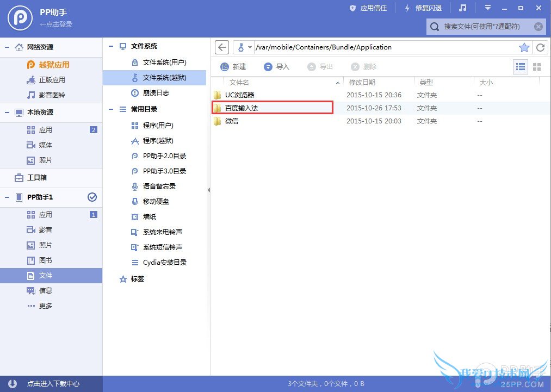Image resolution: width=551 pixels, height=392 pixels.
Task: Click the 标签 star item
Action: [132, 279]
